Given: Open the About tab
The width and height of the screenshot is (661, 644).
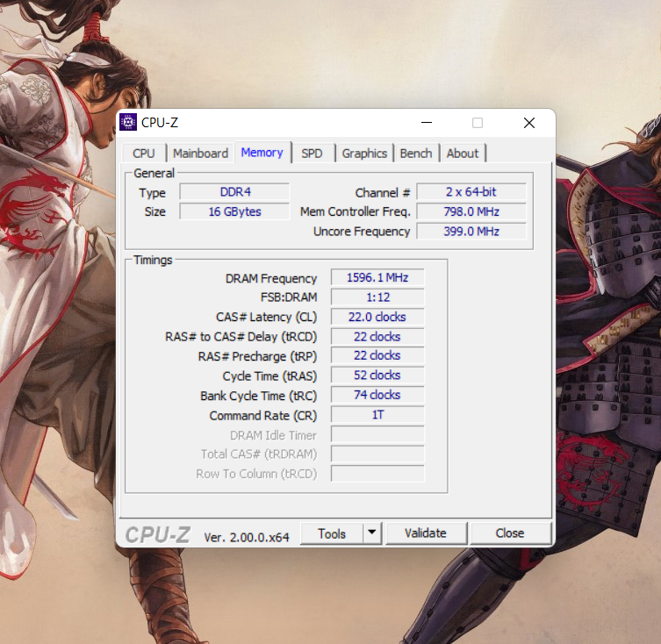Looking at the screenshot, I should pyautogui.click(x=463, y=154).
